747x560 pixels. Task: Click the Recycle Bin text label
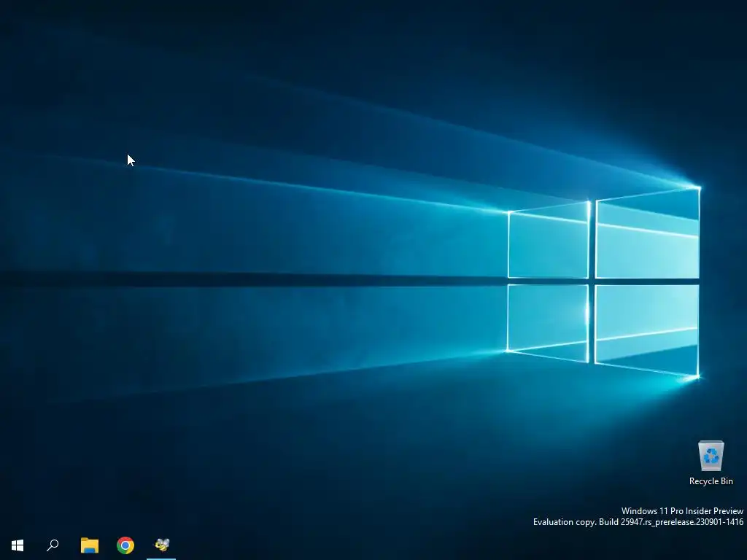point(711,481)
